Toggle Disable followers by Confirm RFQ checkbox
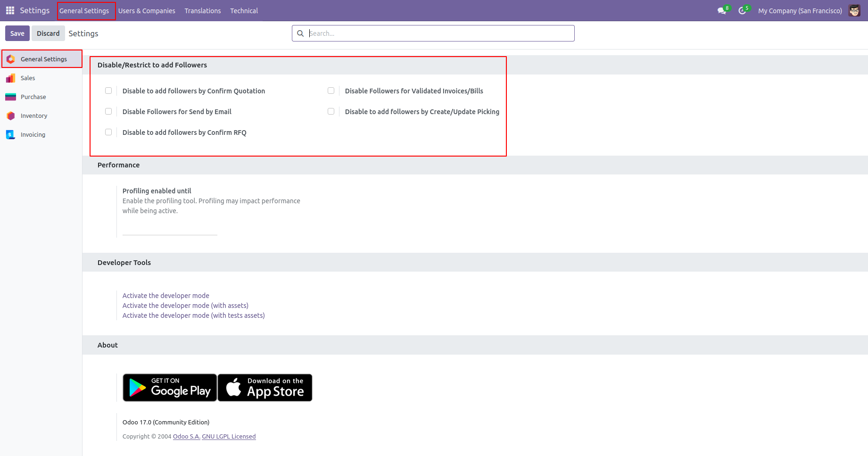The width and height of the screenshot is (868, 456). (108, 132)
